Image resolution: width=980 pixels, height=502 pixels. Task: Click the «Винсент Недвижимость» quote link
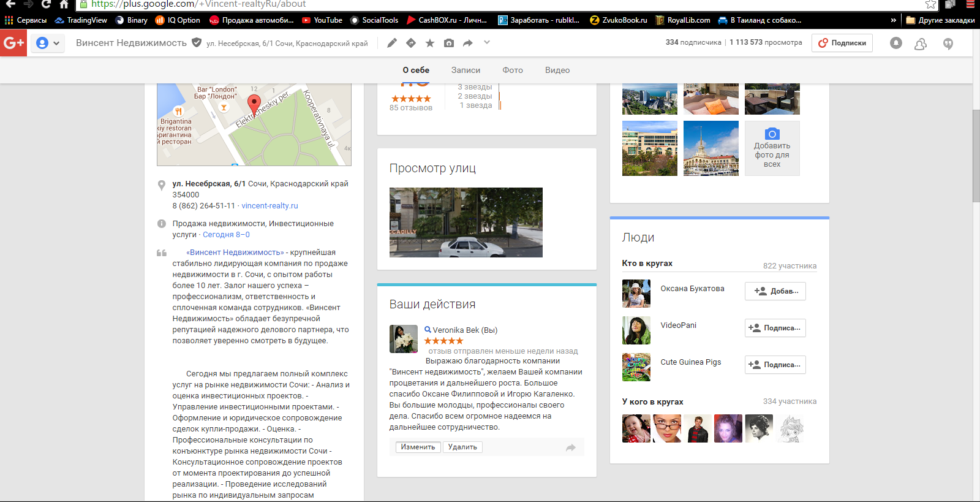(x=235, y=253)
